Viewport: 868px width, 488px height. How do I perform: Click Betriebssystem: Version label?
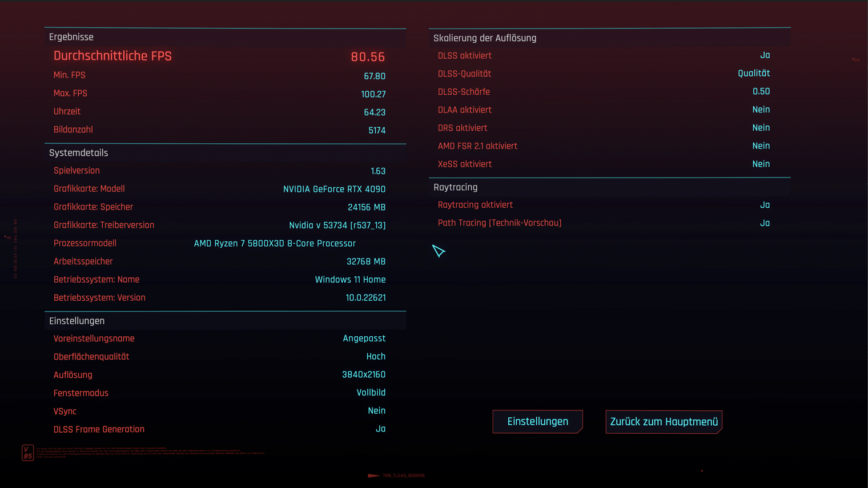[x=99, y=298]
